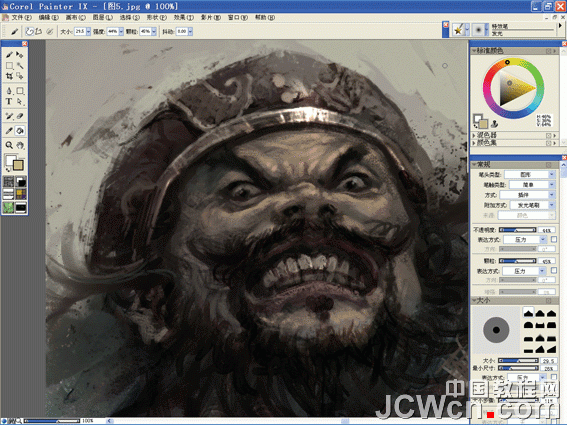Select the Rectangle Shape tool
This screenshot has height=425, width=567.
pyautogui.click(x=20, y=90)
